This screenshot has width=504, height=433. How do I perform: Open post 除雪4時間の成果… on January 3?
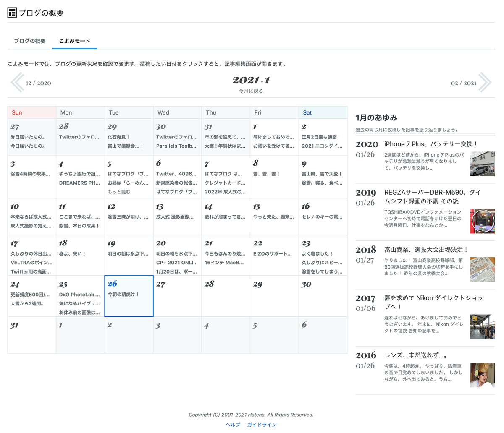[30, 174]
